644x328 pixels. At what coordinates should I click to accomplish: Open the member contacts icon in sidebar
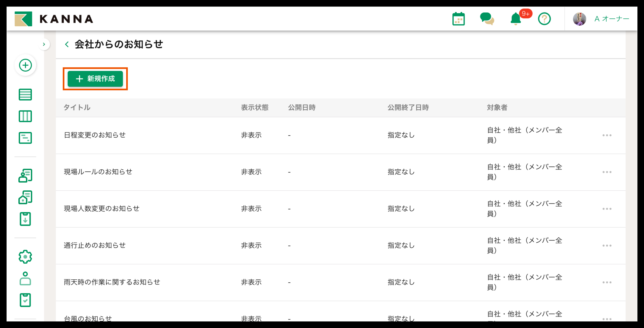25,175
